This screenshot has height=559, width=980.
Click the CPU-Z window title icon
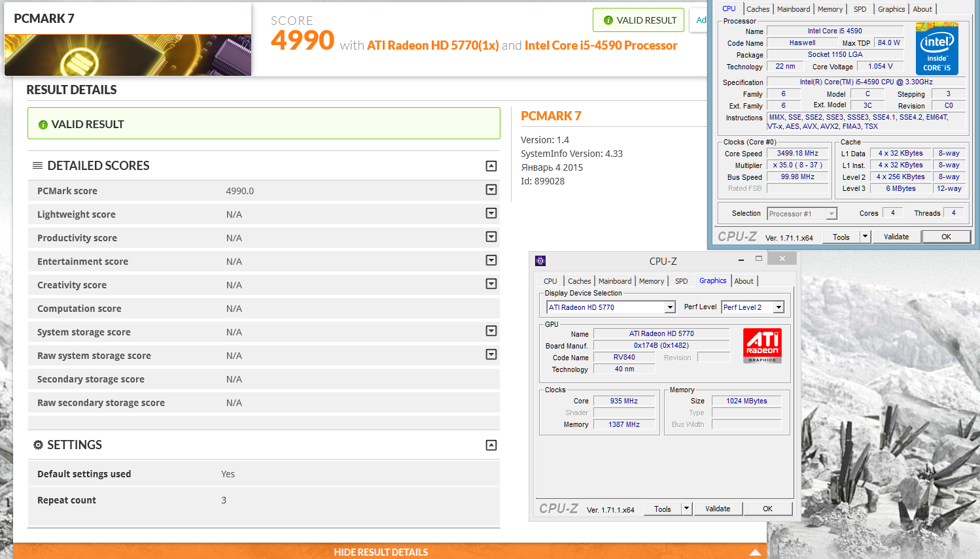tap(540, 261)
